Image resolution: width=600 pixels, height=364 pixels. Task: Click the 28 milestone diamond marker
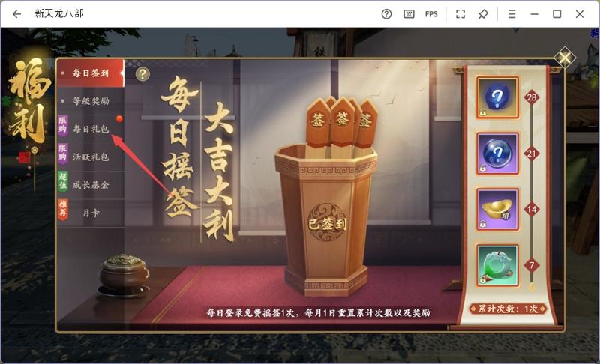pyautogui.click(x=532, y=97)
